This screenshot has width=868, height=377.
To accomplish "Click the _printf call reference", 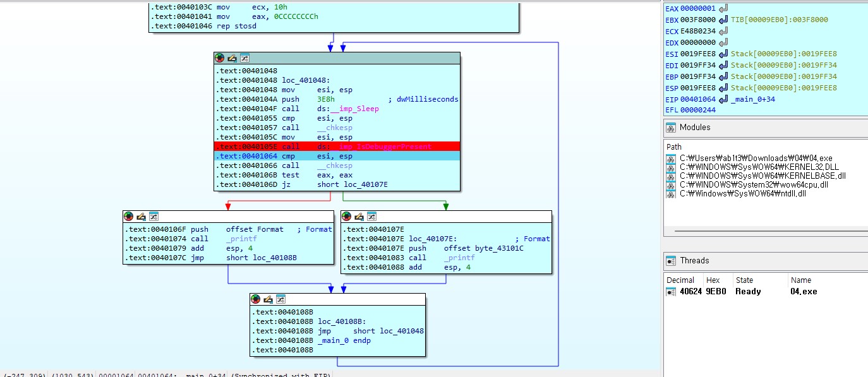I will point(243,239).
